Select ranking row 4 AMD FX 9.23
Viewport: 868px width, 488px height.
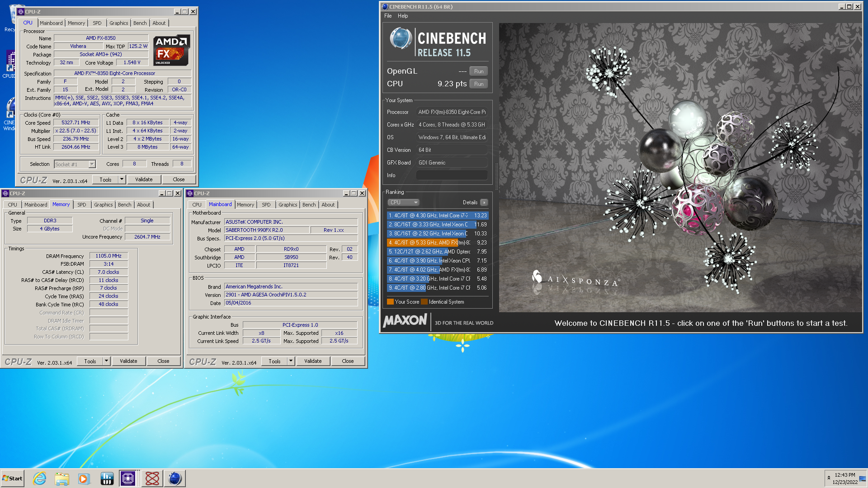438,243
